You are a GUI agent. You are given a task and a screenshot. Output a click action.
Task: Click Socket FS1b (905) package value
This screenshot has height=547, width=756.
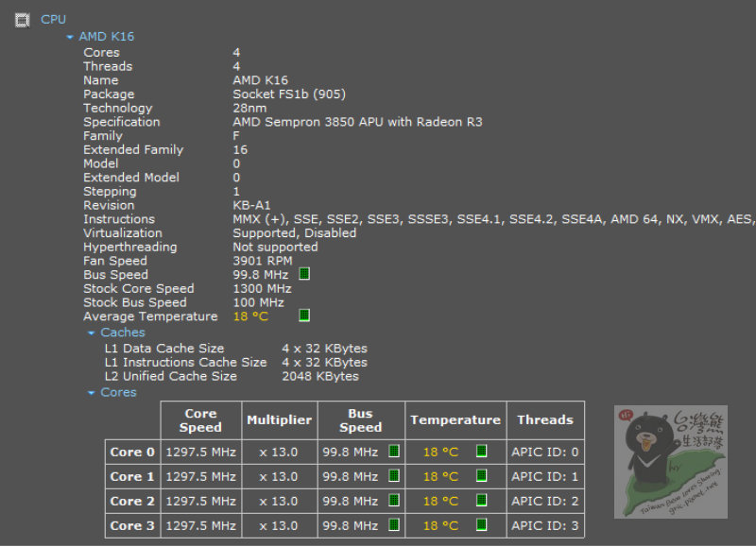point(289,94)
